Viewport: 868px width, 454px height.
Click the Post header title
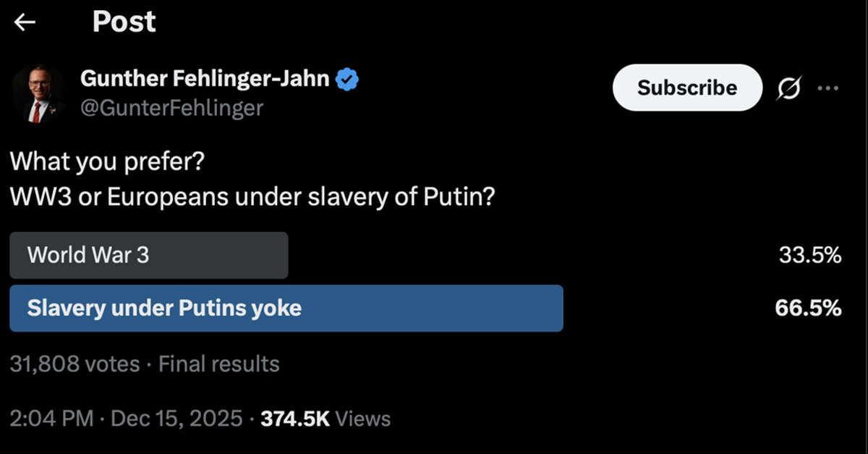coord(124,22)
